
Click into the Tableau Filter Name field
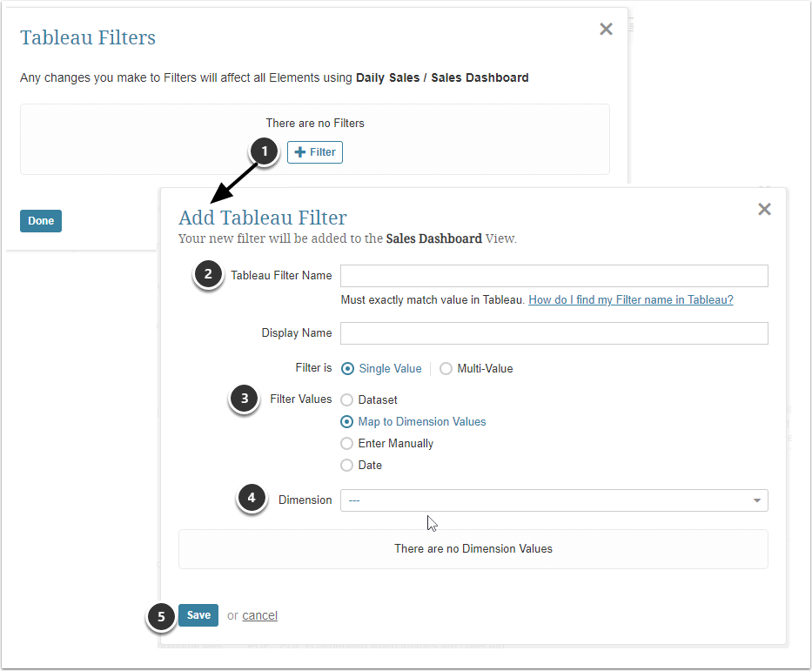pyautogui.click(x=554, y=276)
